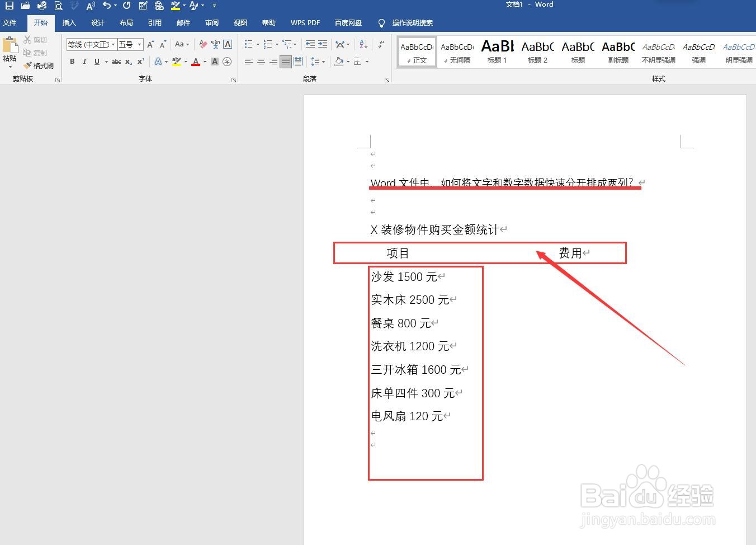This screenshot has width=756, height=545.
Task: Click the Decrease Indent icon
Action: click(x=310, y=45)
